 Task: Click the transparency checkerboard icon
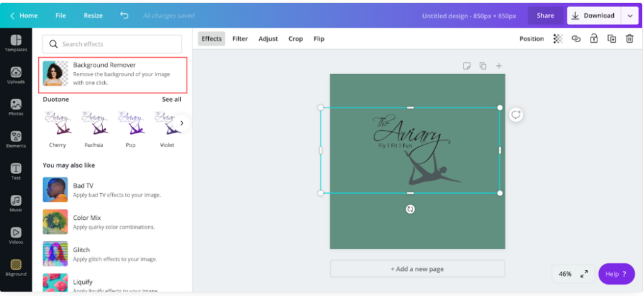pyautogui.click(x=557, y=39)
